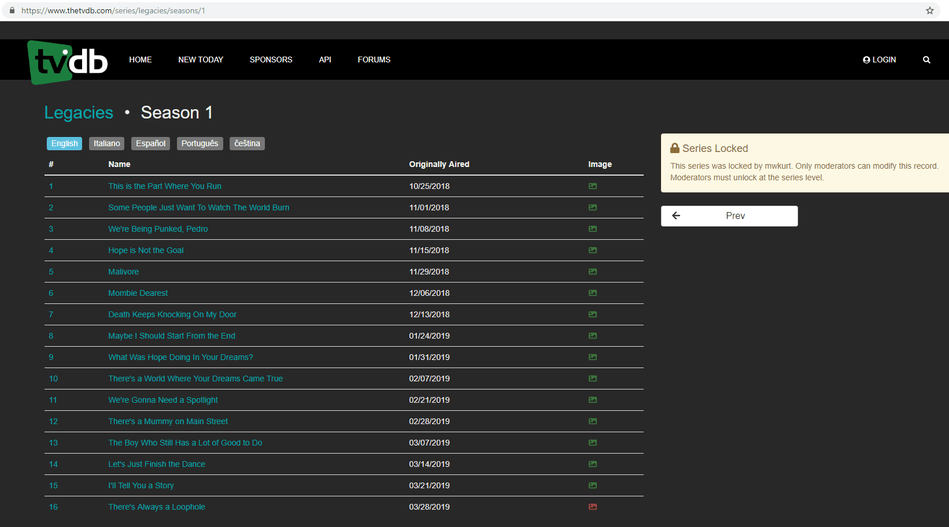Click episode number 1 link

[x=51, y=186]
